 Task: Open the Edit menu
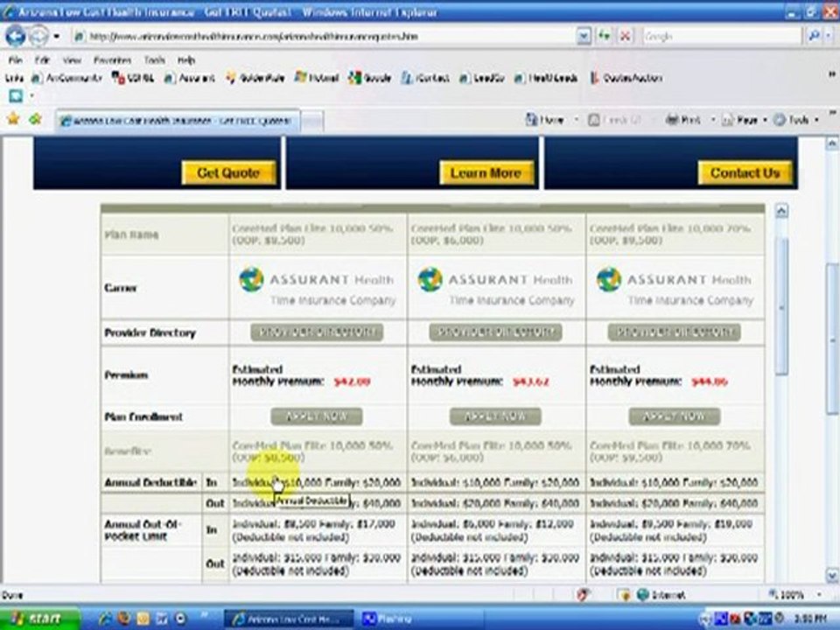pyautogui.click(x=42, y=60)
